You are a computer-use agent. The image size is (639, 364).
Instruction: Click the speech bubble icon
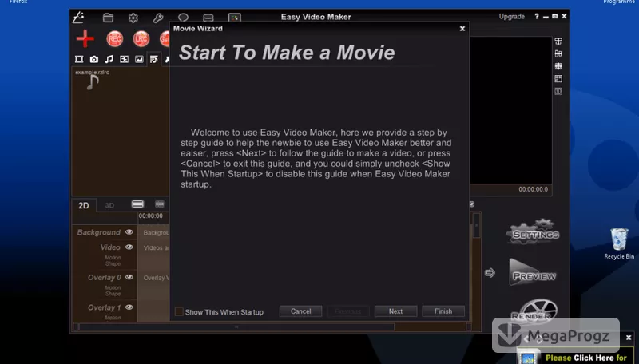point(184,18)
